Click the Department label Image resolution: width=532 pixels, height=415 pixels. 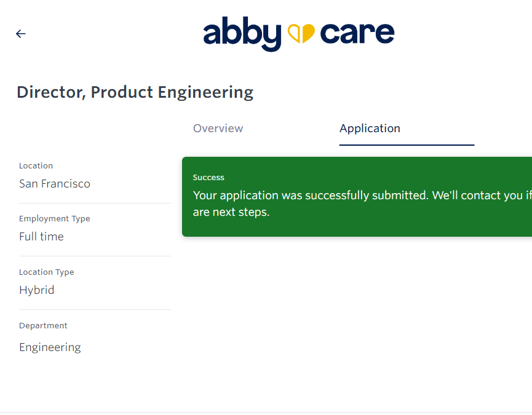coord(43,325)
